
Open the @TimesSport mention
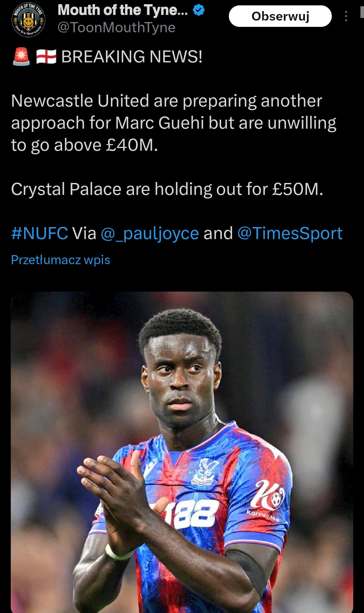(290, 233)
